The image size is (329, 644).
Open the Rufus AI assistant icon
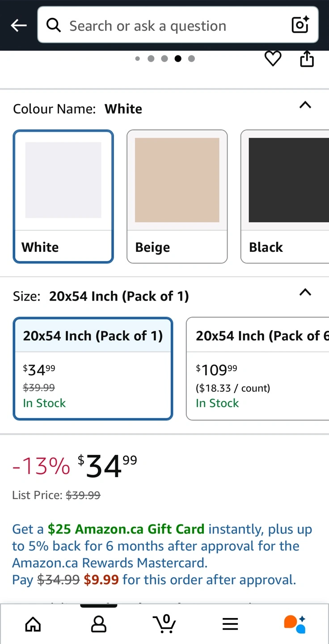(295, 624)
